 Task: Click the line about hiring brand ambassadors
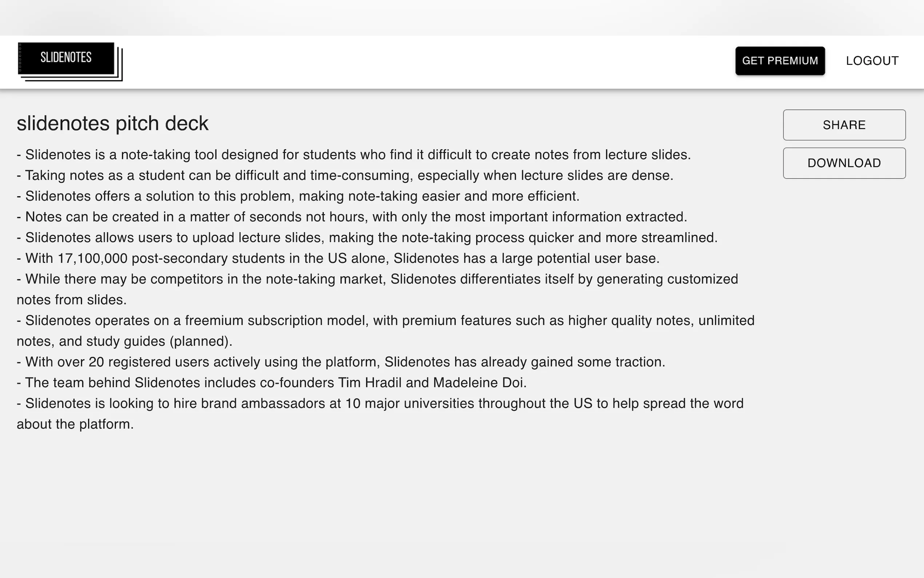coord(380,403)
